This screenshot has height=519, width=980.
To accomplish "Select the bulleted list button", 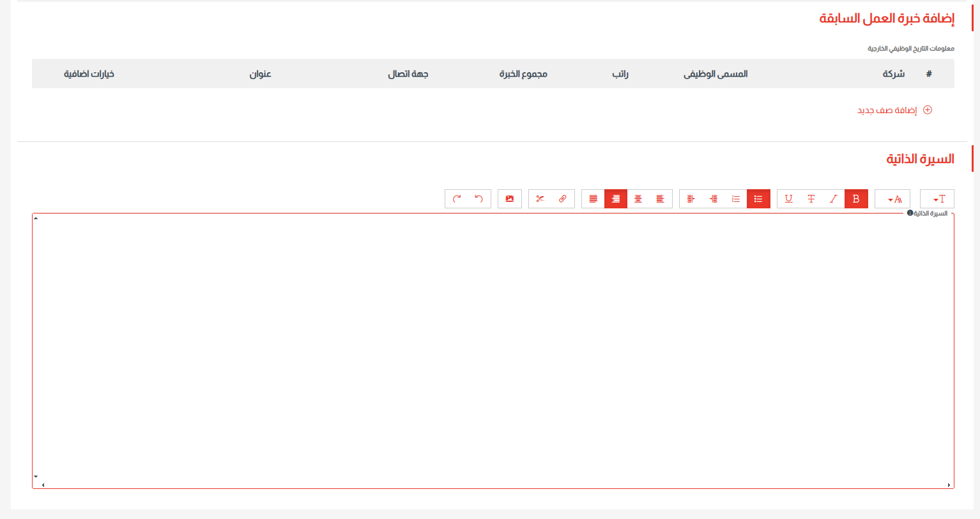I will click(x=758, y=199).
